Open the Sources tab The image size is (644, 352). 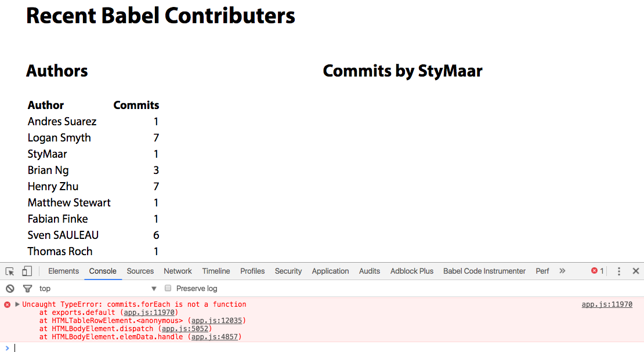(140, 271)
